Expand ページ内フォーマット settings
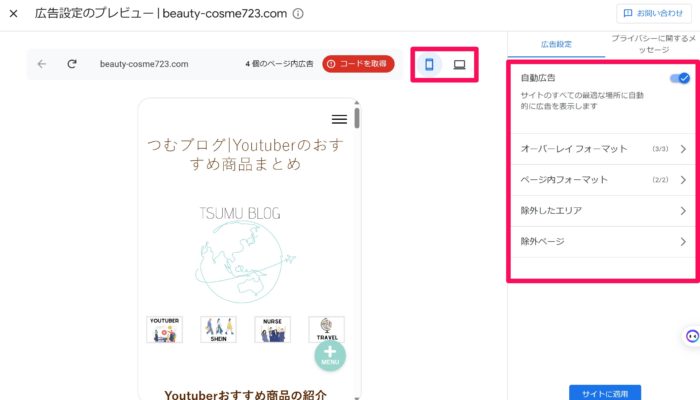 pyautogui.click(x=602, y=180)
